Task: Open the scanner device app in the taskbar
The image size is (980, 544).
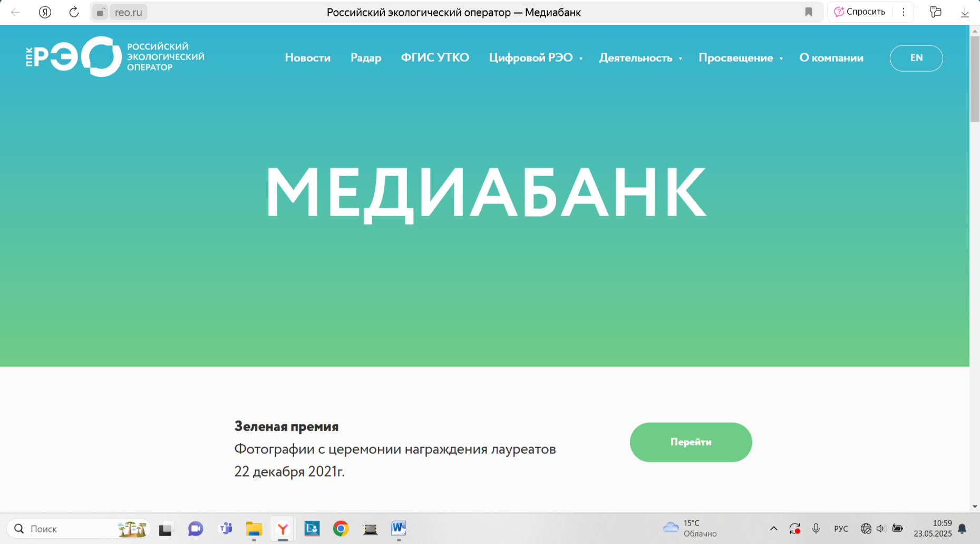Action: pyautogui.click(x=370, y=529)
